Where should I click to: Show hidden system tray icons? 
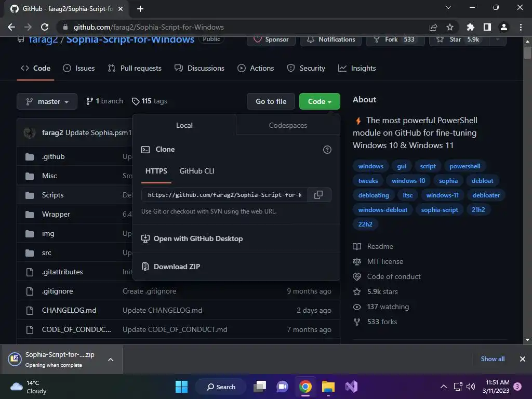[444, 387]
